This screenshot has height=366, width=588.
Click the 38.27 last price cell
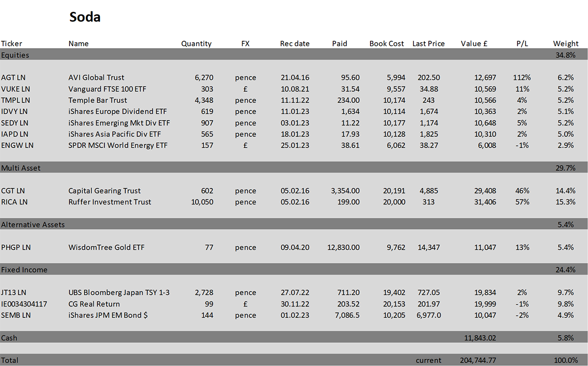(428, 145)
